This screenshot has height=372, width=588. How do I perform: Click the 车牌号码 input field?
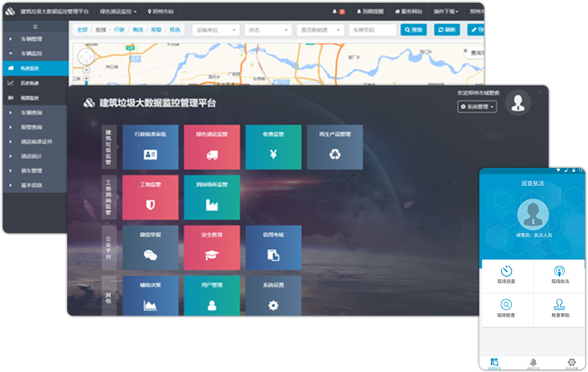coord(372,29)
